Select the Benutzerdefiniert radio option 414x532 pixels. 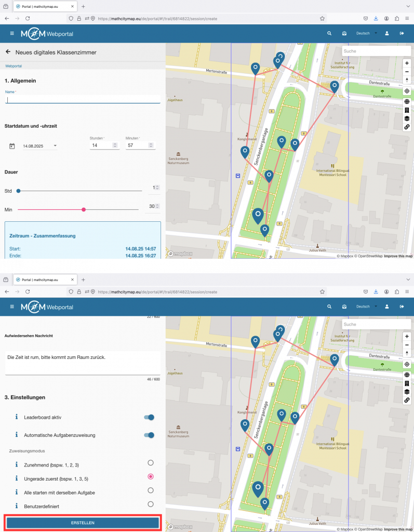pos(151,504)
